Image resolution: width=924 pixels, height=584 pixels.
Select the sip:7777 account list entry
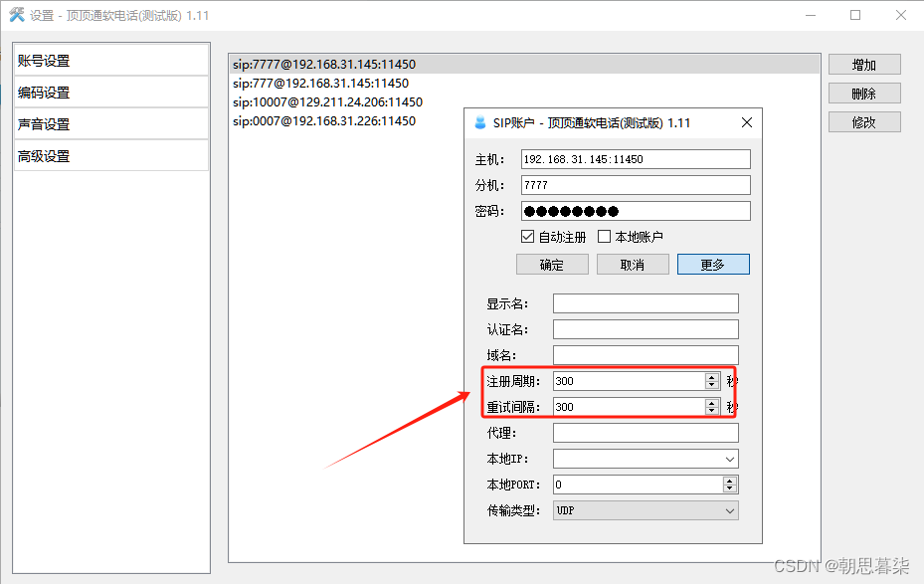click(328, 64)
